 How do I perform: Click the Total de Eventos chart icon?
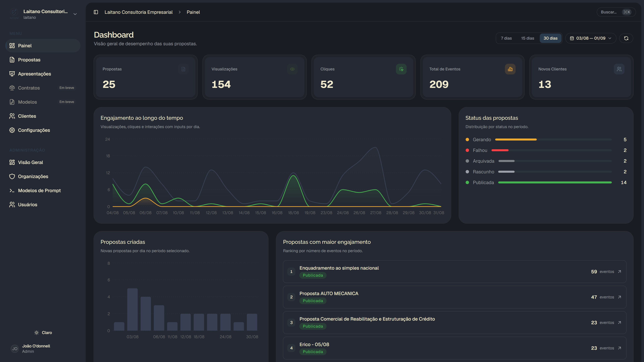[x=510, y=69]
